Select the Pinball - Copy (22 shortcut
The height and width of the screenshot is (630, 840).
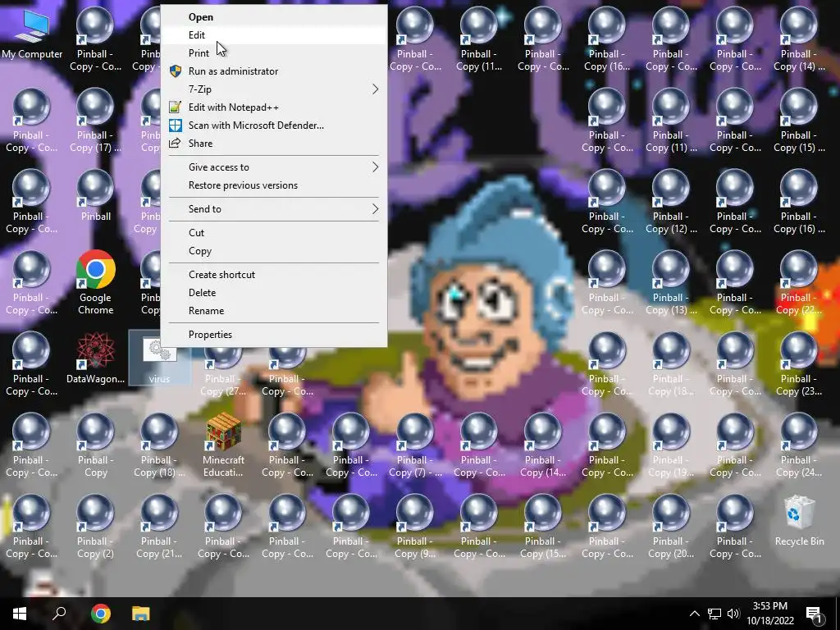point(799,282)
